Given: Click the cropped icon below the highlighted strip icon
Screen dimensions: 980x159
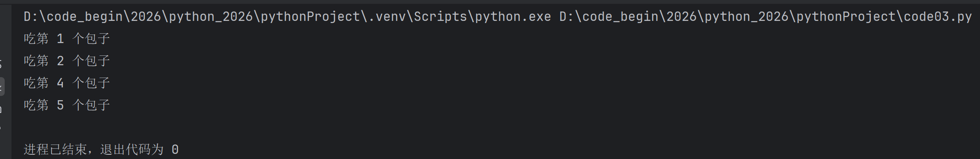Looking at the screenshot, I should pyautogui.click(x=1, y=109).
